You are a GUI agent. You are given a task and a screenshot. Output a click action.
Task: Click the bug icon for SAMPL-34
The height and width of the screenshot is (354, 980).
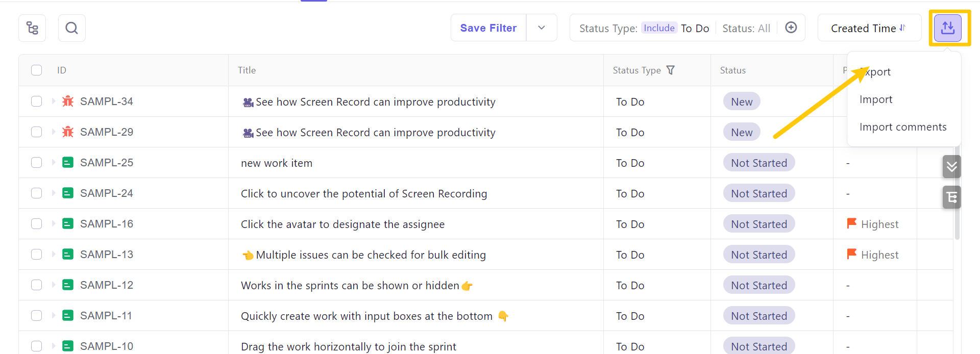pos(68,102)
